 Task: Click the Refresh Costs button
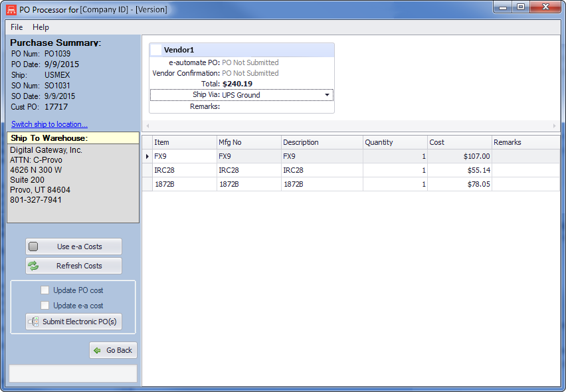74,266
